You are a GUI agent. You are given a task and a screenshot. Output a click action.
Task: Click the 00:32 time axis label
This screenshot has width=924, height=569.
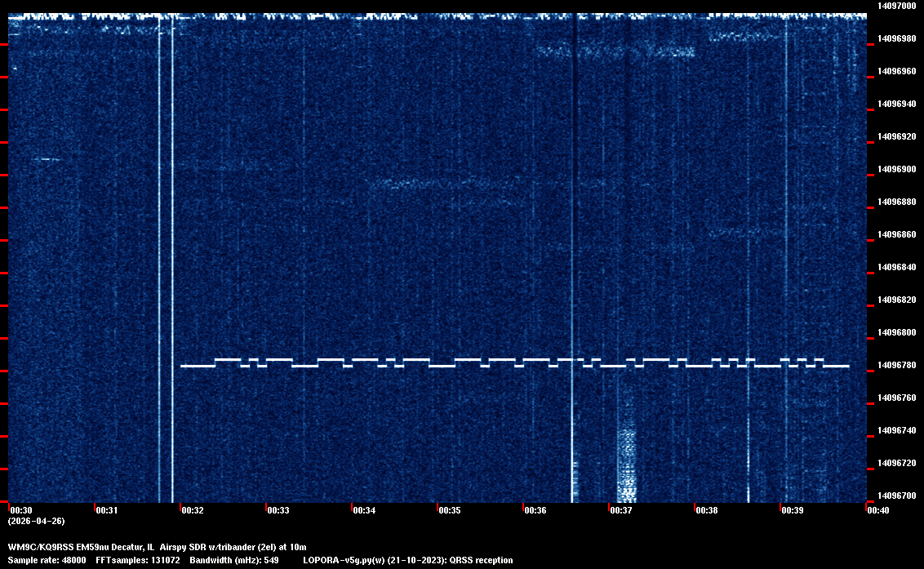point(193,510)
